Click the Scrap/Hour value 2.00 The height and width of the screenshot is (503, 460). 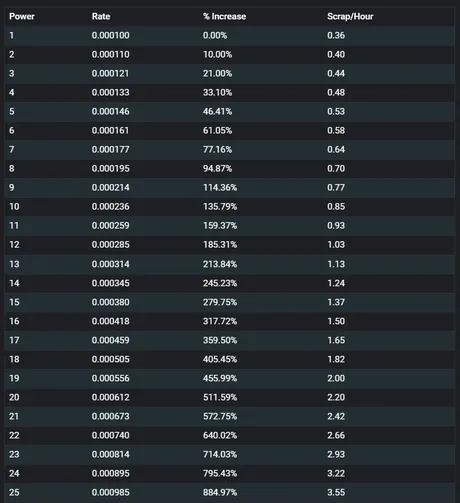pos(336,378)
